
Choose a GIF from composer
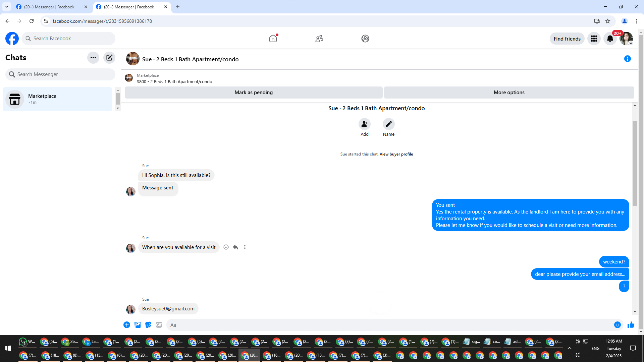tap(159, 325)
